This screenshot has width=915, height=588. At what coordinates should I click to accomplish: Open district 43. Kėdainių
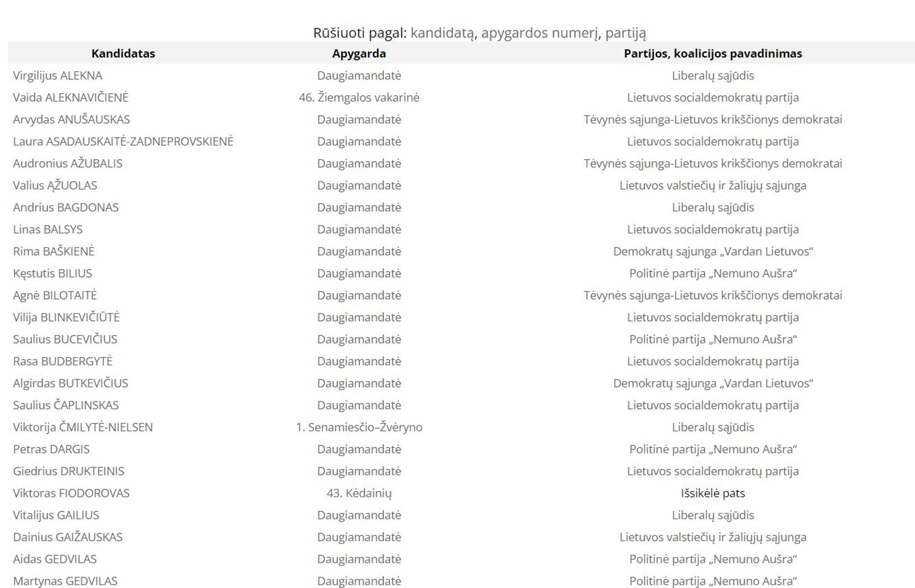coord(359,493)
